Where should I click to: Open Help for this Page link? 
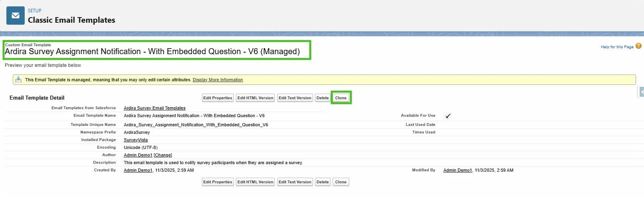pos(617,47)
